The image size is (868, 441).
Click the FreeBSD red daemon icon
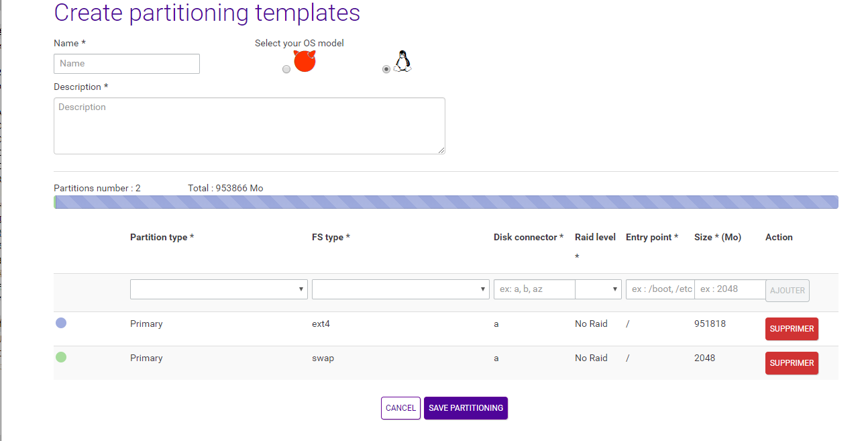pyautogui.click(x=305, y=62)
